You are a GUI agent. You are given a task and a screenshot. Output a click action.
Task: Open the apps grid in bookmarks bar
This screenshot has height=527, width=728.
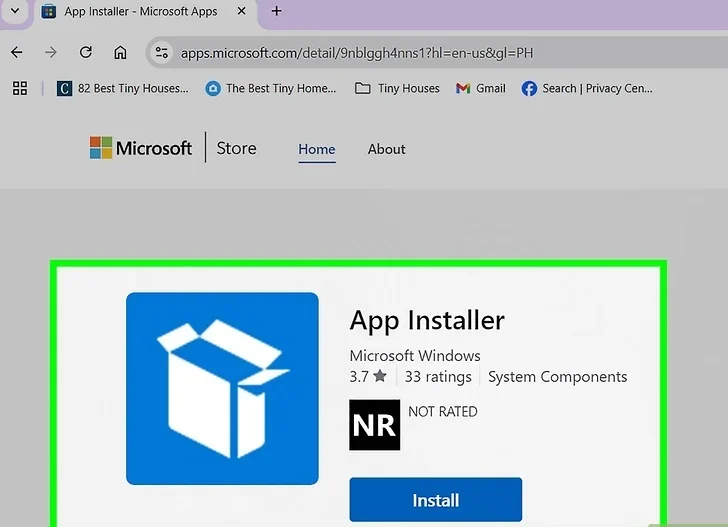point(20,88)
